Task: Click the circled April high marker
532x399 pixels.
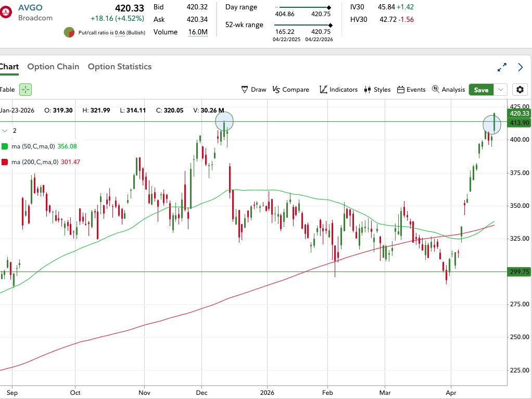Action: pyautogui.click(x=492, y=124)
